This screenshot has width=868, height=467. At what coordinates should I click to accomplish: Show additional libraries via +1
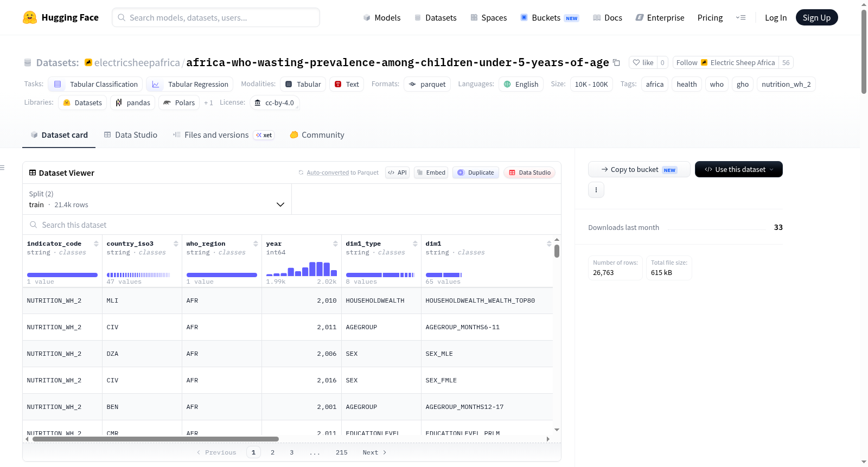pos(208,103)
